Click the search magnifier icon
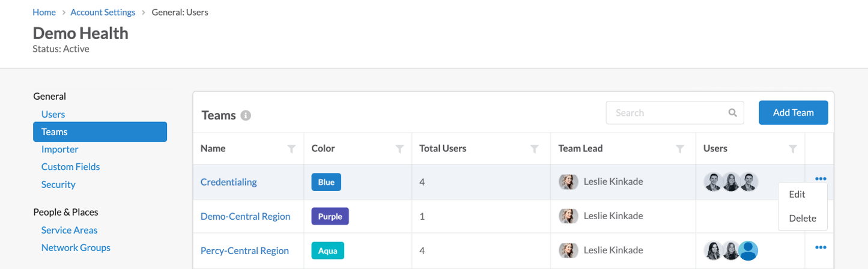The width and height of the screenshot is (868, 269). 732,112
